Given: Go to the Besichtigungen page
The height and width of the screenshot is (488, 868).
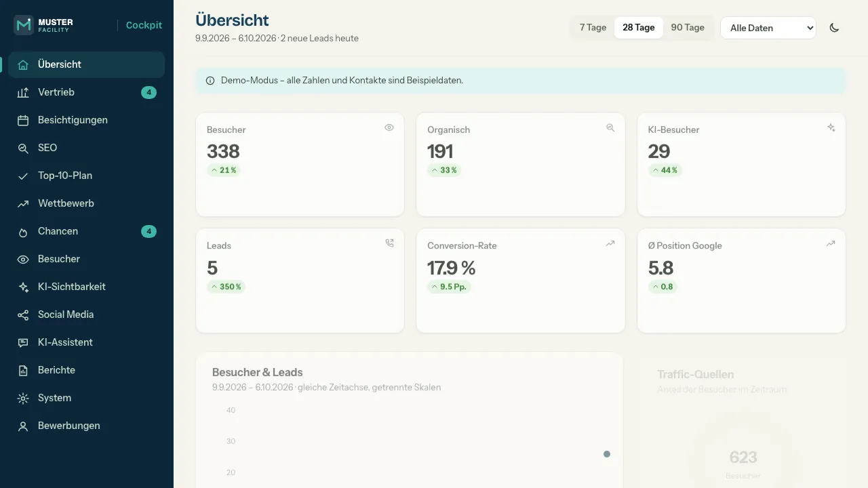Looking at the screenshot, I should pyautogui.click(x=87, y=120).
